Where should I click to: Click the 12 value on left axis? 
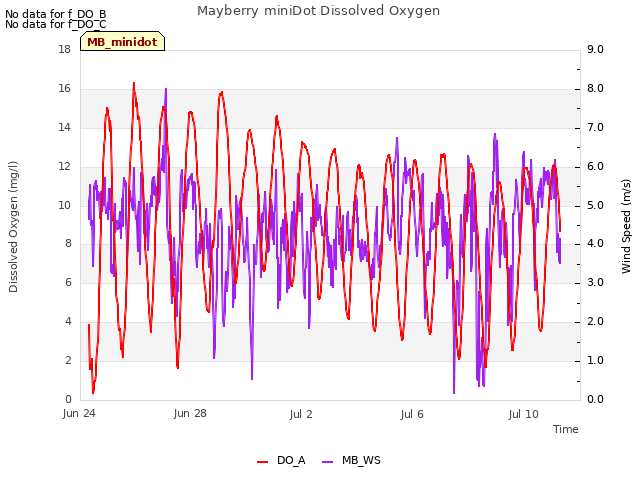point(64,167)
